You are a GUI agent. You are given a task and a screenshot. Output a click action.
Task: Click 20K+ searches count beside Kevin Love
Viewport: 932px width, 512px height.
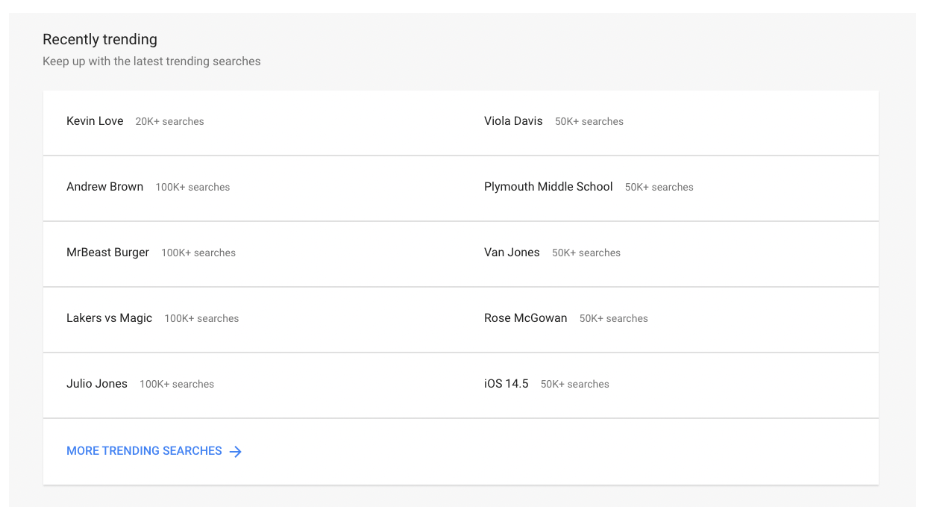[170, 122]
